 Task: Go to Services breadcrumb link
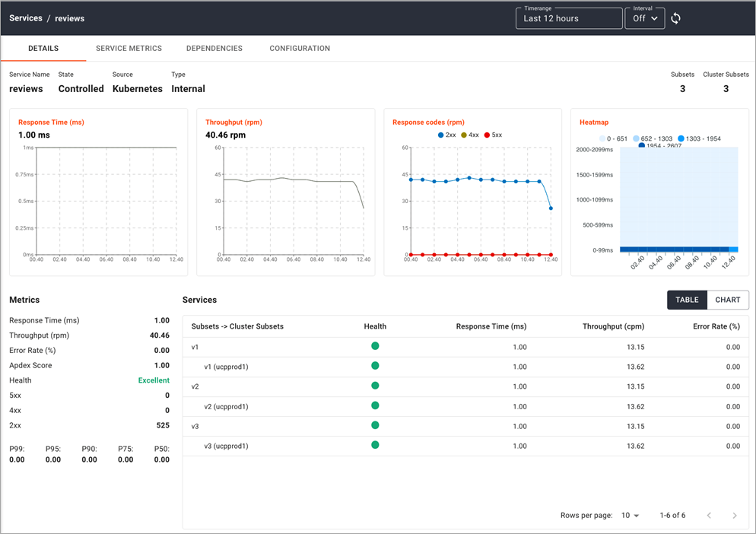pos(26,18)
